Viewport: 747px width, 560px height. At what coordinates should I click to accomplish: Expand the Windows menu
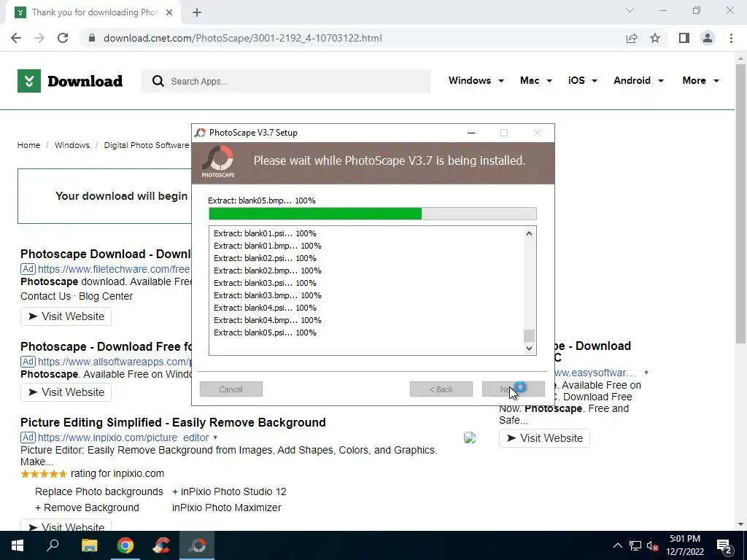click(476, 80)
